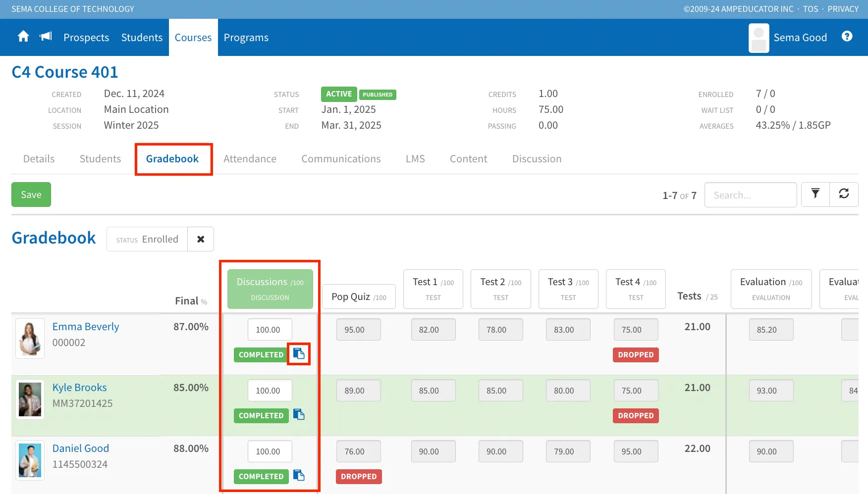Open the gradebook filter funnel icon
The image size is (868, 494).
point(815,195)
